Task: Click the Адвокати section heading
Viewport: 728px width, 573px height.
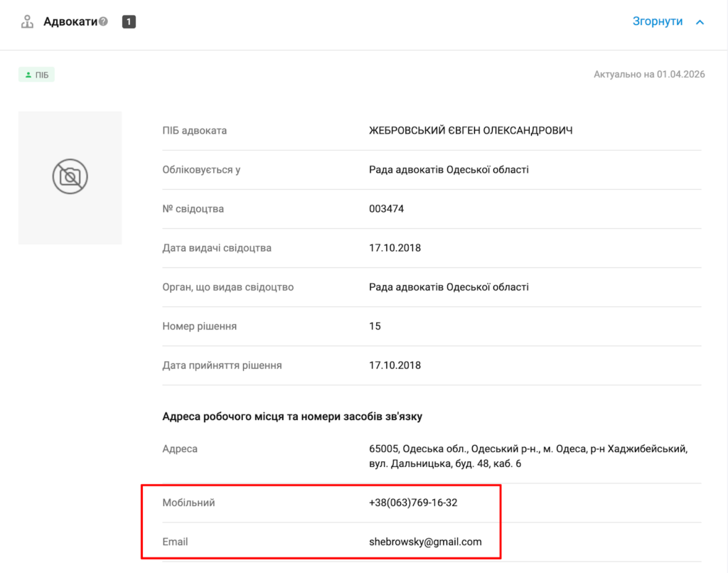Action: pyautogui.click(x=70, y=21)
